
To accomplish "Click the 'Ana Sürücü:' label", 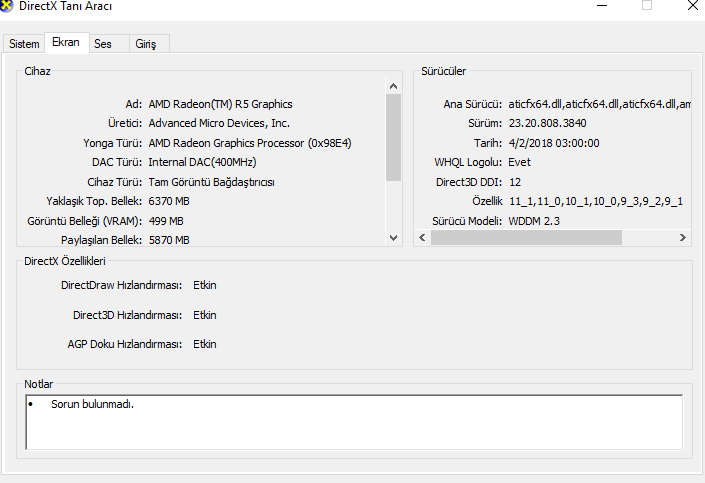I will (473, 104).
